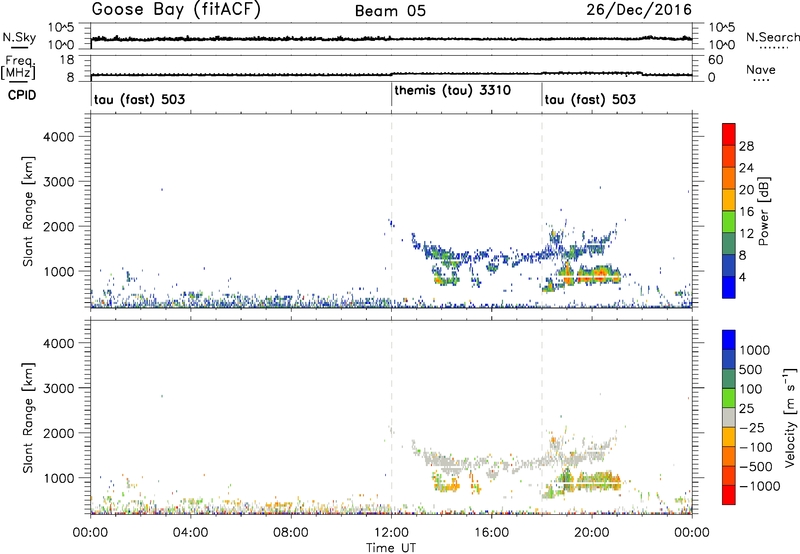This screenshot has height=554, width=800.
Task: Click the 'Power [dB]' color bar title
Action: (x=763, y=211)
